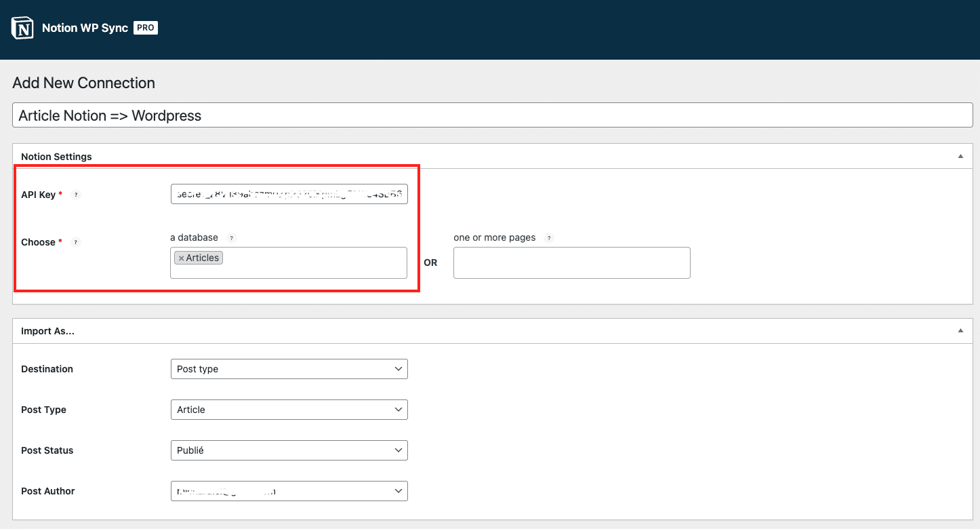Collapse the Notion Settings section arrow
This screenshot has height=529, width=980.
point(960,156)
